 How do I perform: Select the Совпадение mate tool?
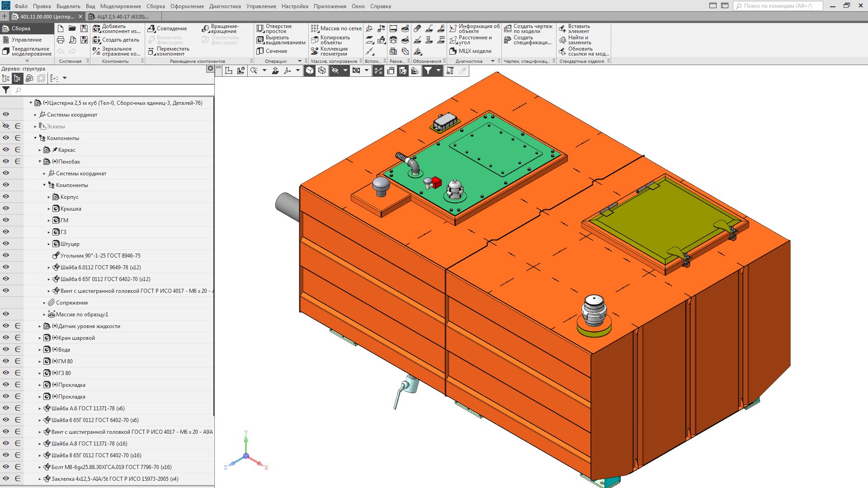pos(167,28)
